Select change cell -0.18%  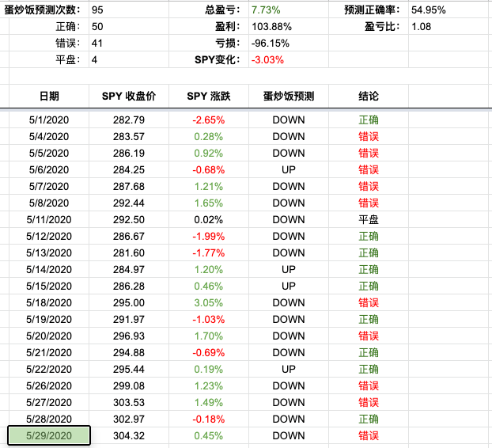coord(209,420)
